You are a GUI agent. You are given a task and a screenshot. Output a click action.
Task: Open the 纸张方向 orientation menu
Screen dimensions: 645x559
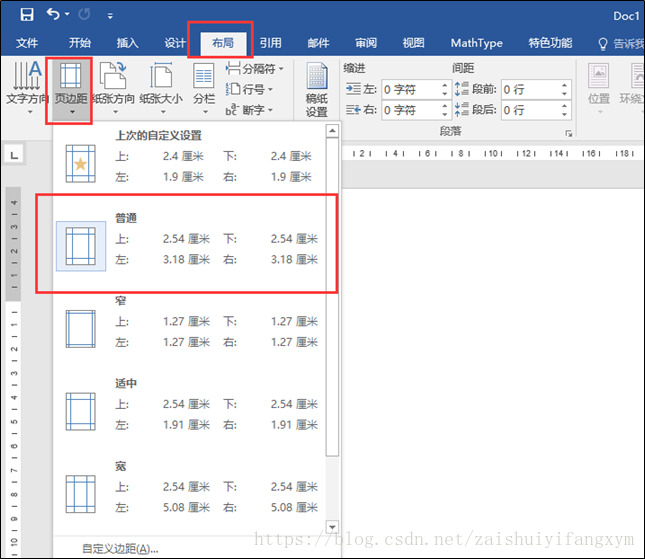pyautogui.click(x=114, y=88)
